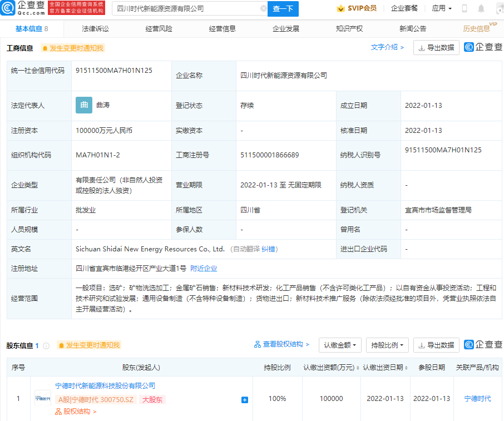
Task: Open the SVIP会员 membership icon
Action: coord(353,8)
